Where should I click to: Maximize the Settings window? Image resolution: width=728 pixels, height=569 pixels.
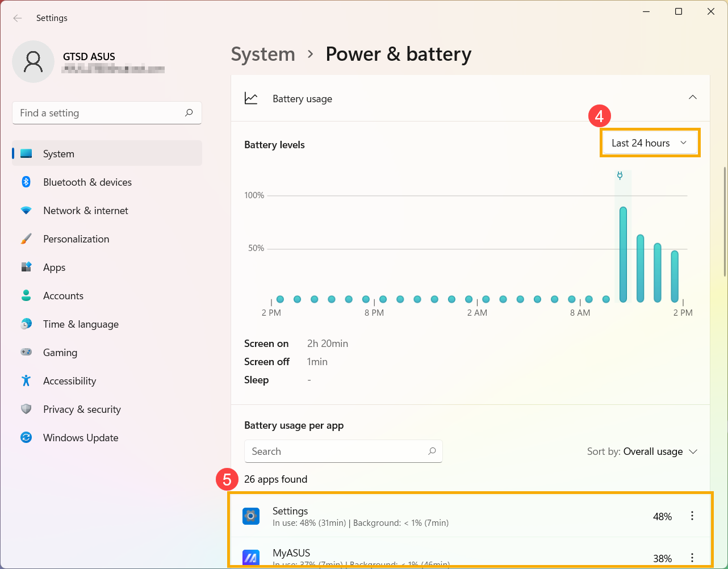click(x=679, y=11)
